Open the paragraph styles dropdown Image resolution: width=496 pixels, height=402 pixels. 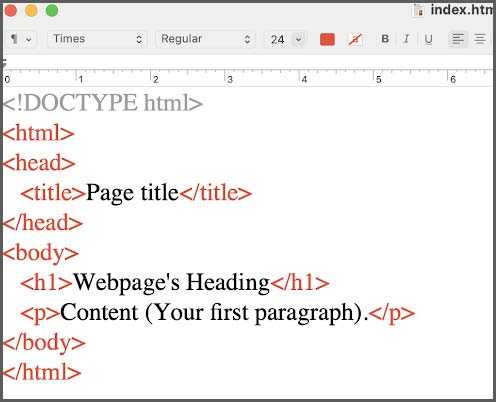(21, 39)
